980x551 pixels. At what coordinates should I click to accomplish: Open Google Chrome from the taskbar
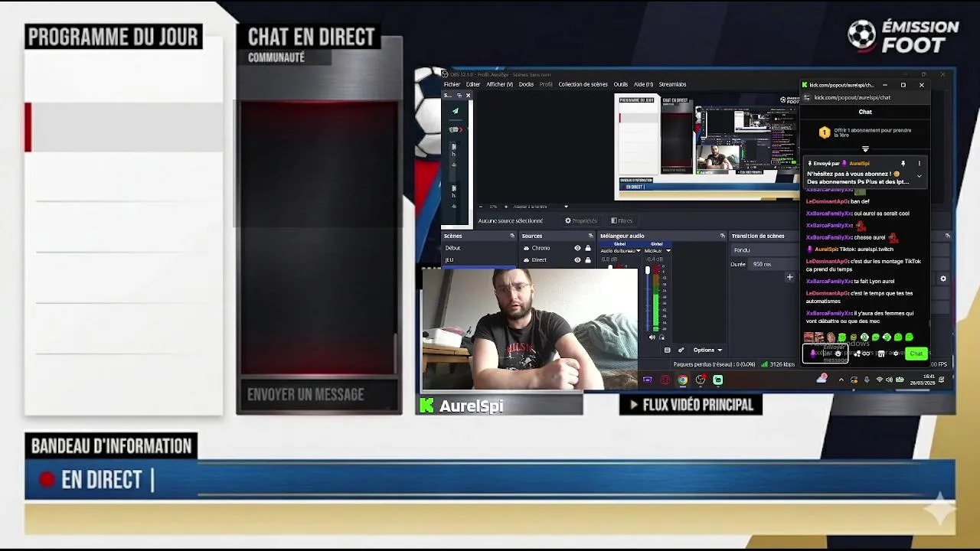[x=683, y=380]
